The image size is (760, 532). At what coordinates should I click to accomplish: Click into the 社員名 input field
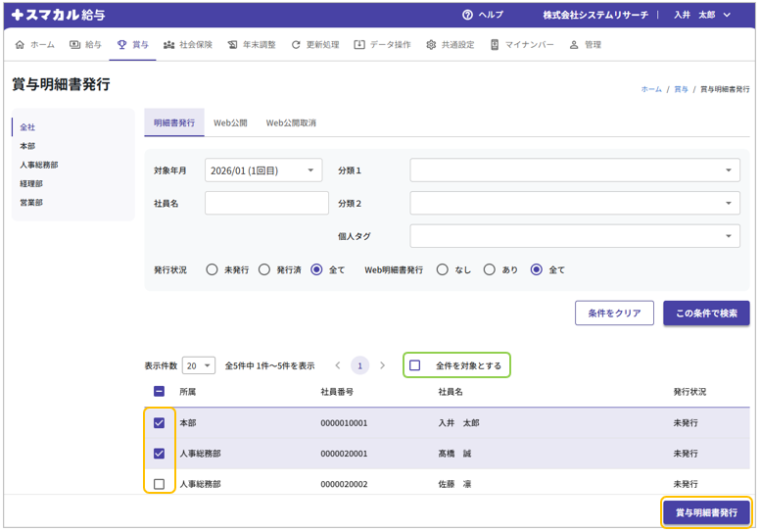[x=266, y=203]
